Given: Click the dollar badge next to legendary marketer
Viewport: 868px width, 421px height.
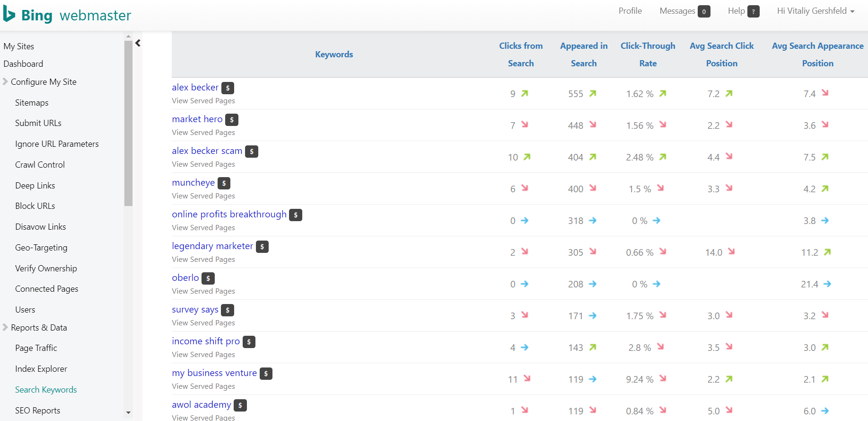Looking at the screenshot, I should (263, 247).
